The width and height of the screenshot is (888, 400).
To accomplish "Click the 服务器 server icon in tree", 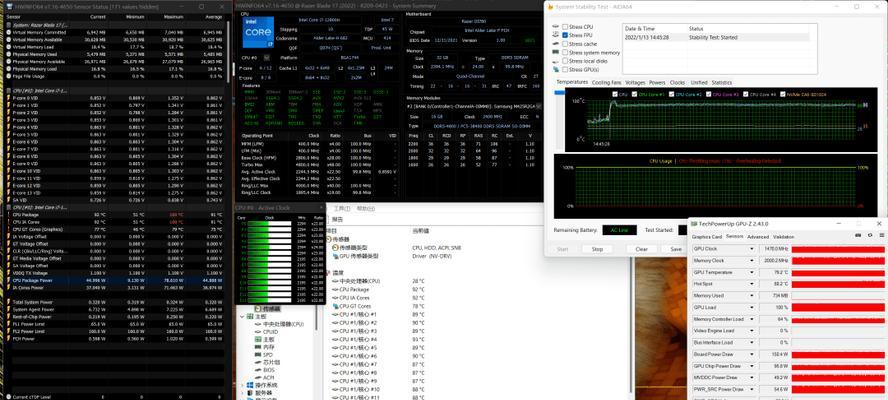I will (x=250, y=393).
